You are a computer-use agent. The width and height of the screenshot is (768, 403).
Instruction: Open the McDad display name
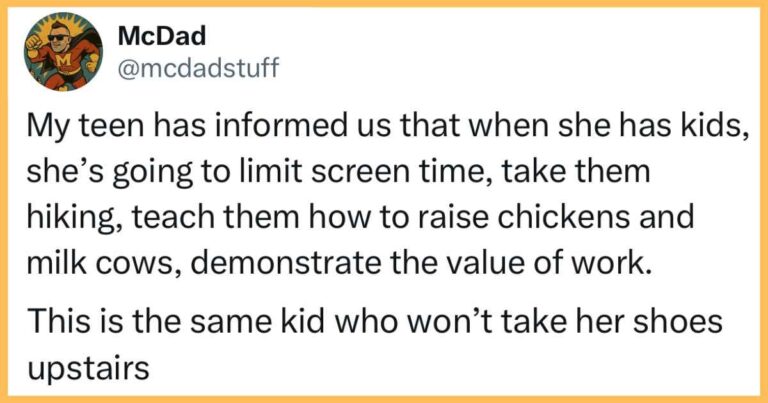click(x=148, y=37)
